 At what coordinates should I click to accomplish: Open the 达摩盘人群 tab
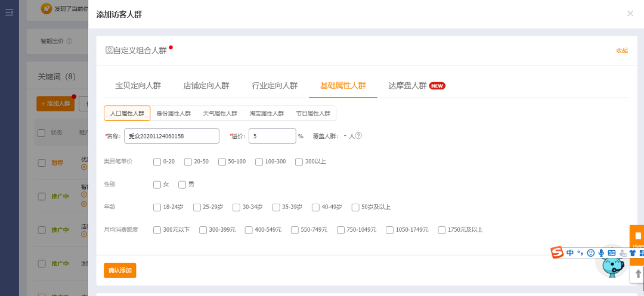[407, 86]
